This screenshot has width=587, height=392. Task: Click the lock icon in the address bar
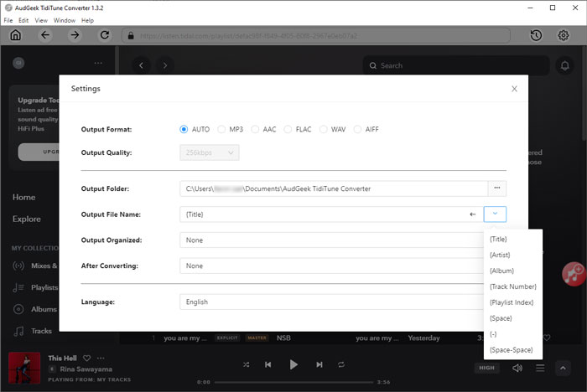tap(131, 35)
